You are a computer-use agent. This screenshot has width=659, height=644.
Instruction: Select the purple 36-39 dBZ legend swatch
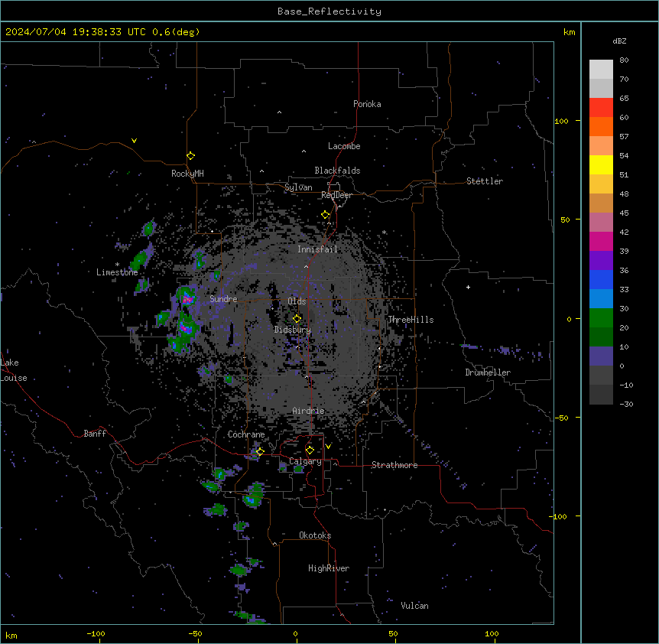click(601, 261)
